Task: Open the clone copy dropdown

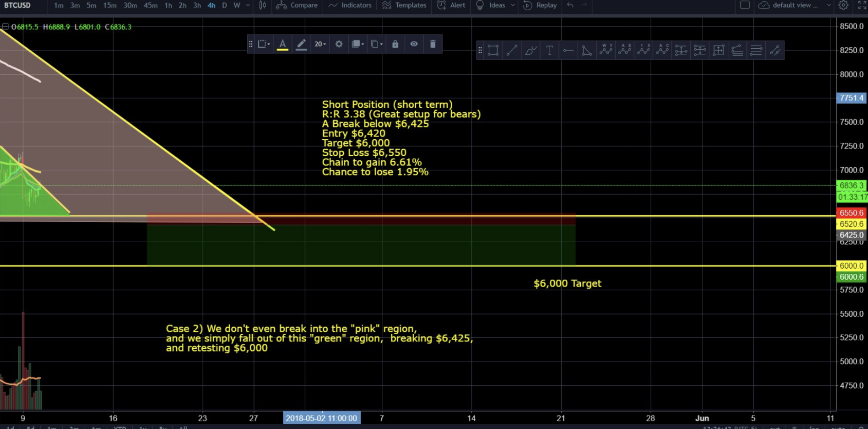Action: click(x=377, y=44)
